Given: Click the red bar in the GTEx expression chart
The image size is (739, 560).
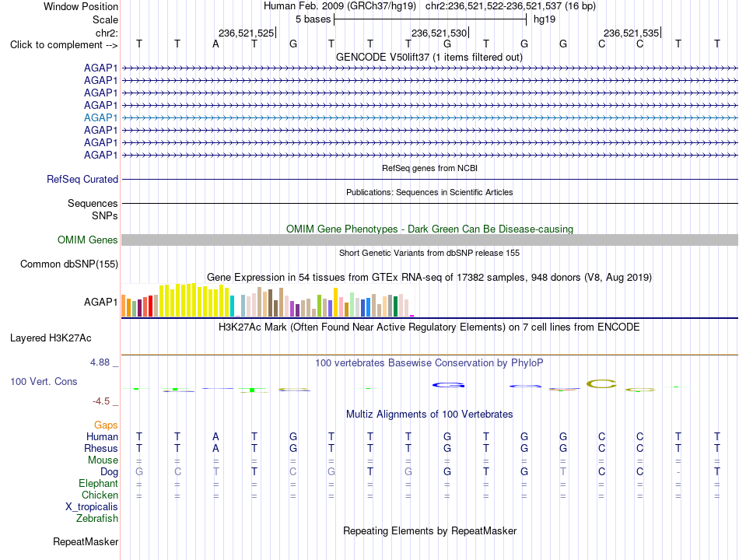Looking at the screenshot, I should [x=150, y=306].
